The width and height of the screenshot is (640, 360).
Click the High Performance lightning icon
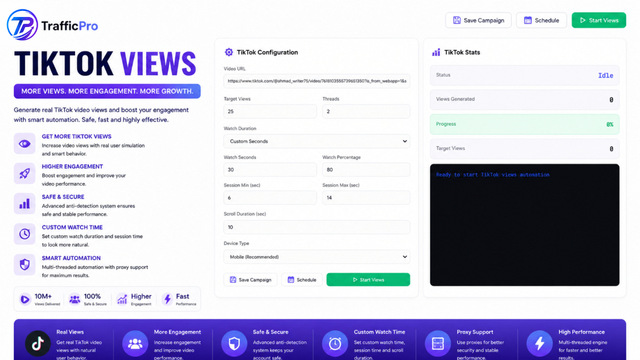[539, 344]
